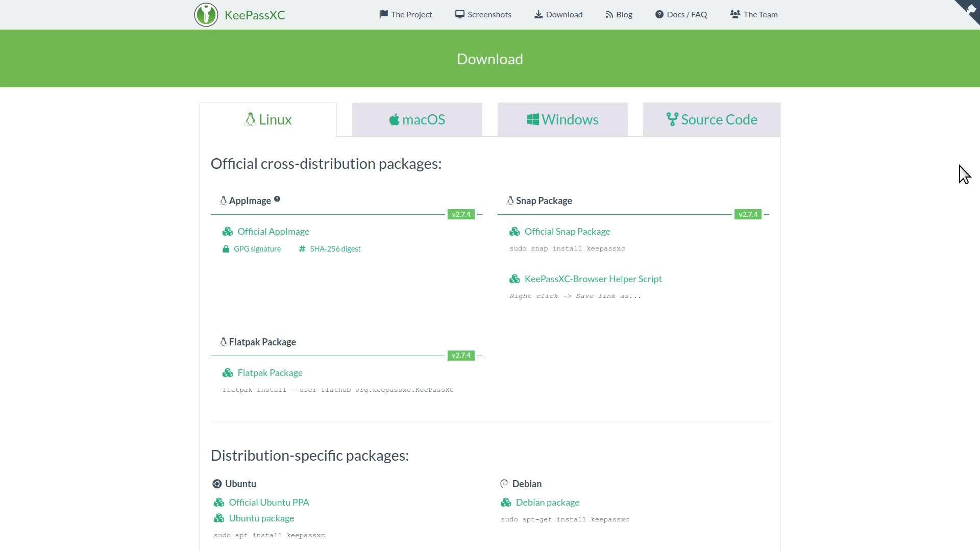This screenshot has height=551, width=980.
Task: Click the 'Right click -> Save link as...' note
Action: (x=575, y=296)
